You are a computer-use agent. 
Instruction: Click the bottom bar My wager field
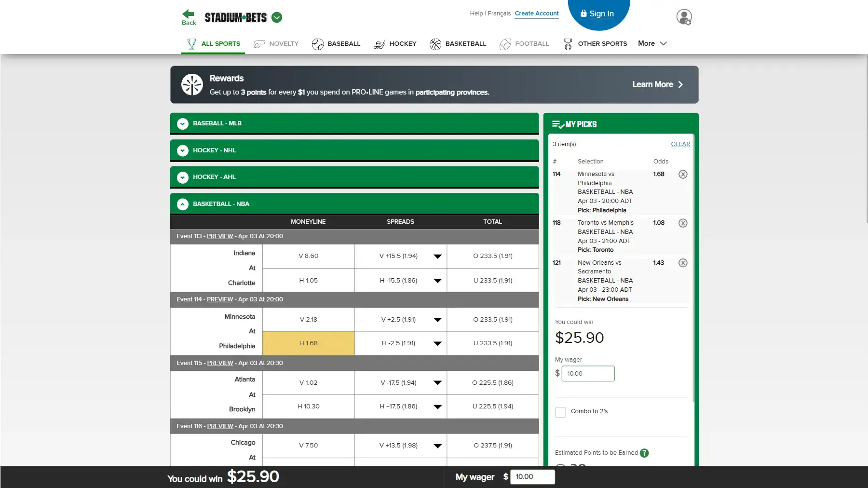pos(532,477)
